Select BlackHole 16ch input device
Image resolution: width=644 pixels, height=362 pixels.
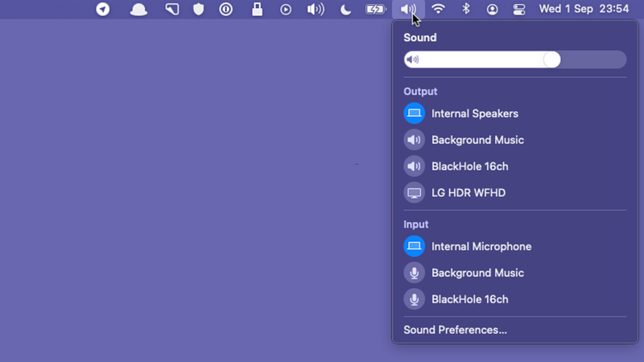click(x=515, y=299)
